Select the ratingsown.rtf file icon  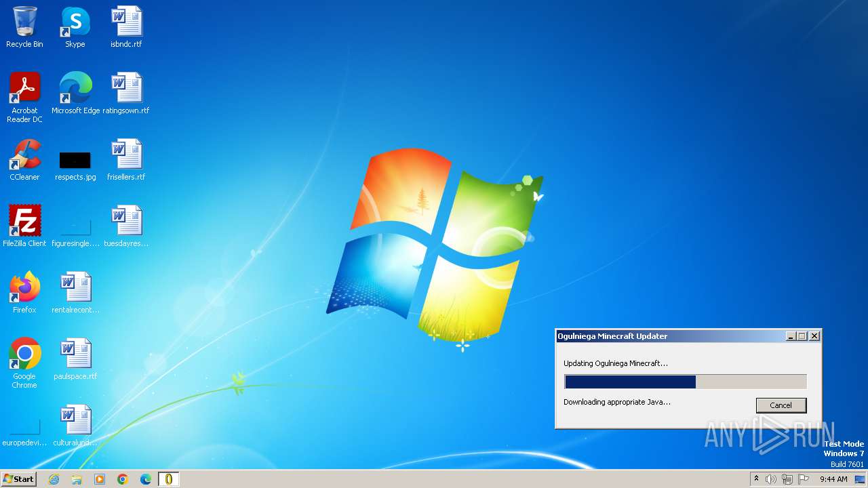pyautogui.click(x=126, y=93)
